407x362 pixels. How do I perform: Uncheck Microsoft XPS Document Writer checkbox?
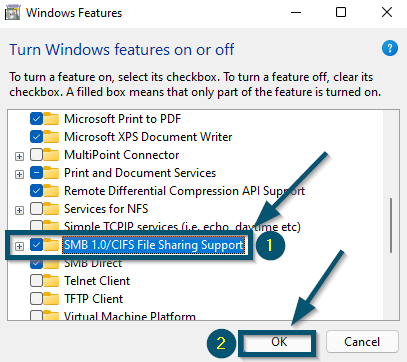[36, 137]
